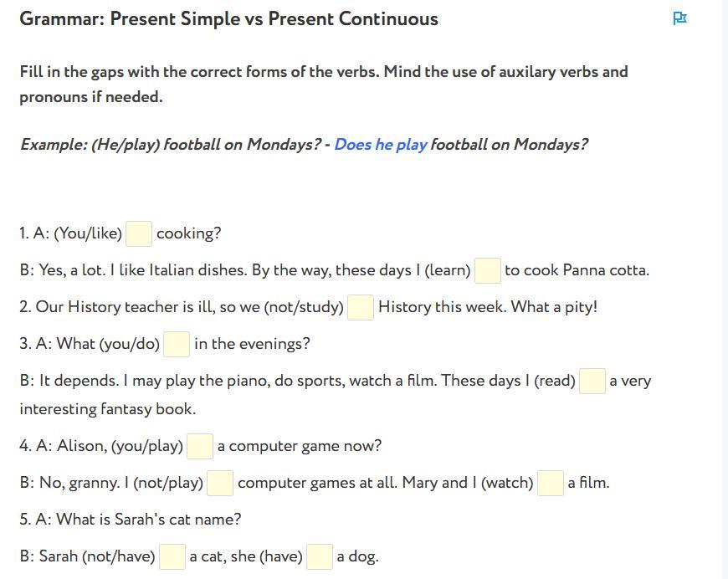Click the text 'History this week. What a pity!'
The image size is (728, 579).
[488, 307]
